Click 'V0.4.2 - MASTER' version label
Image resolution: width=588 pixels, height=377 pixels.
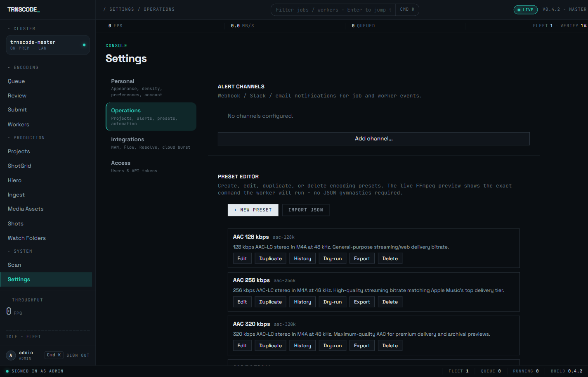point(564,9)
